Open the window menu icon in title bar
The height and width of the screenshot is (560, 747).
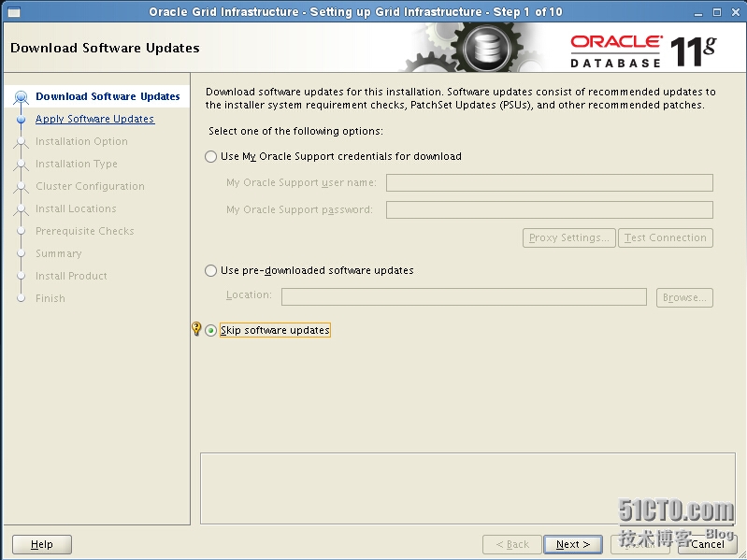click(x=14, y=12)
